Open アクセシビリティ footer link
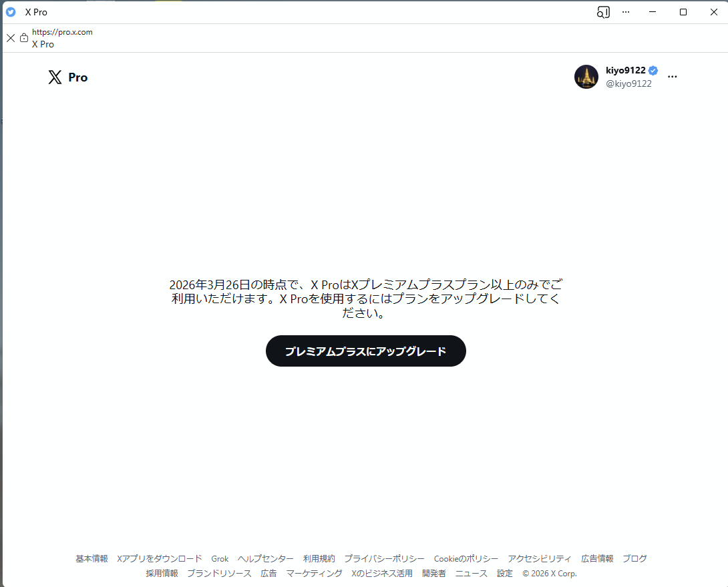The height and width of the screenshot is (587, 728). (540, 559)
